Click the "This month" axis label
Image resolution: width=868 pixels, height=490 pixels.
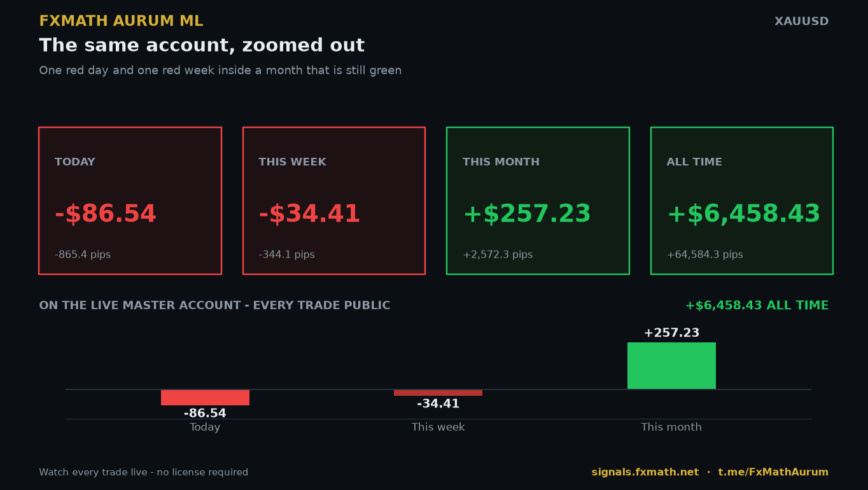[671, 427]
